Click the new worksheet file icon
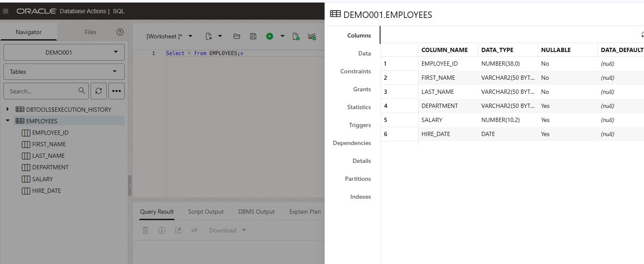Screen dimensions: 644x264 pos(209,36)
